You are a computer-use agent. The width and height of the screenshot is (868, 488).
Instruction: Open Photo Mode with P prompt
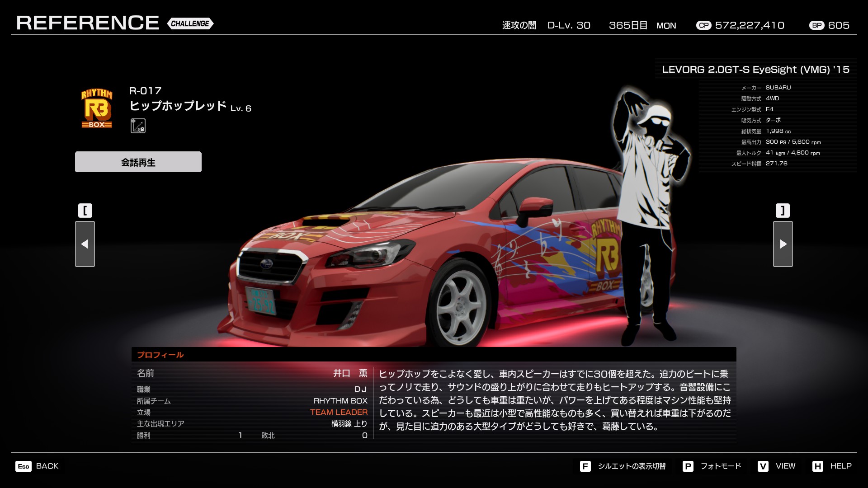coord(712,466)
